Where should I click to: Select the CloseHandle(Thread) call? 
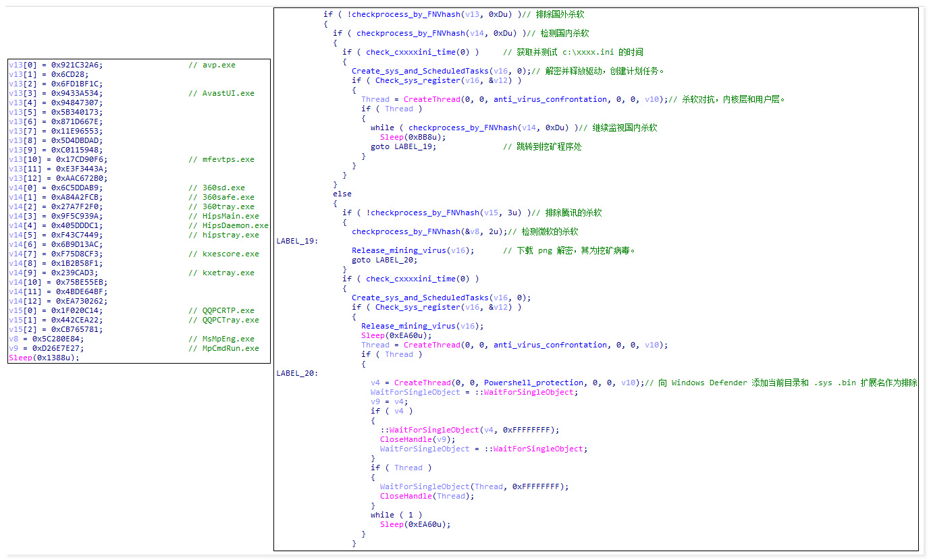click(x=427, y=496)
